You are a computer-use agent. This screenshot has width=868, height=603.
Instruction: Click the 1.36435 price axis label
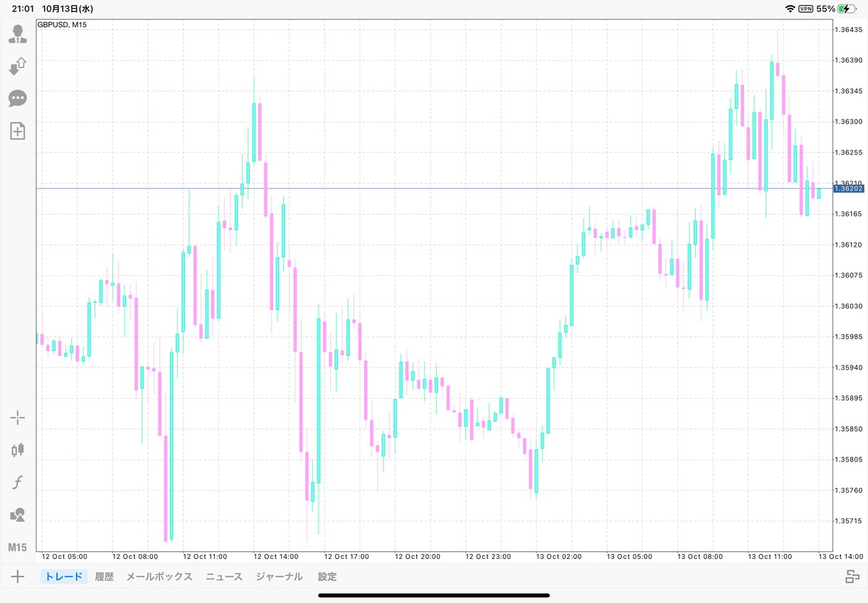click(x=849, y=30)
